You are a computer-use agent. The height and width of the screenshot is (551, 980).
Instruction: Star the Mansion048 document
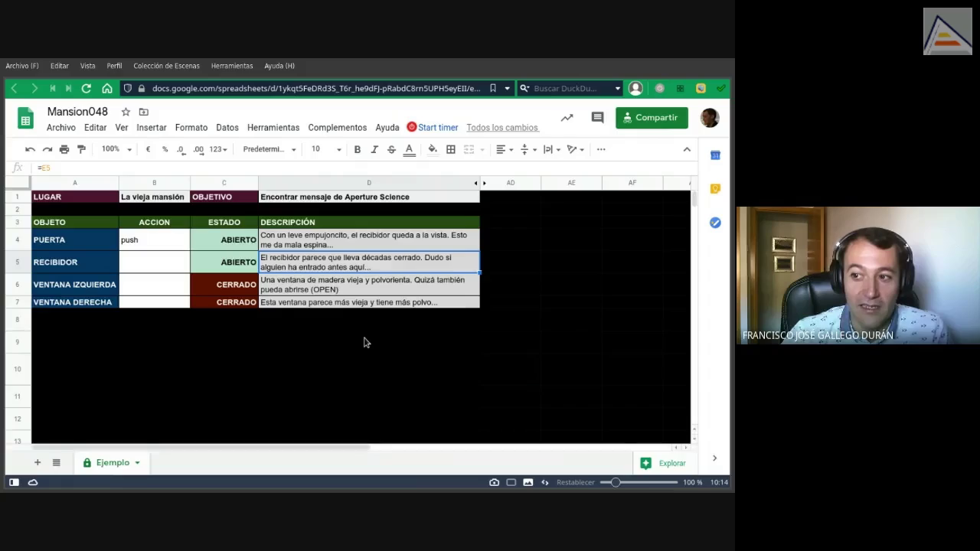click(x=126, y=112)
